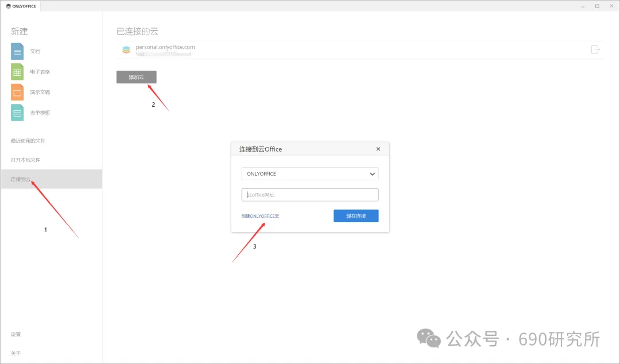Open local file (打开本地文件)
This screenshot has height=364, width=620.
click(26, 160)
